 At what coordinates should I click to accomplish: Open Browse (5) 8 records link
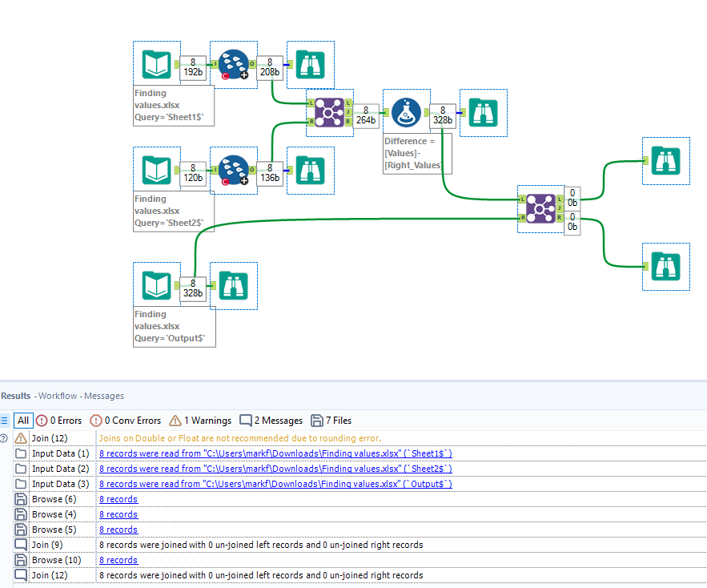[x=119, y=530]
